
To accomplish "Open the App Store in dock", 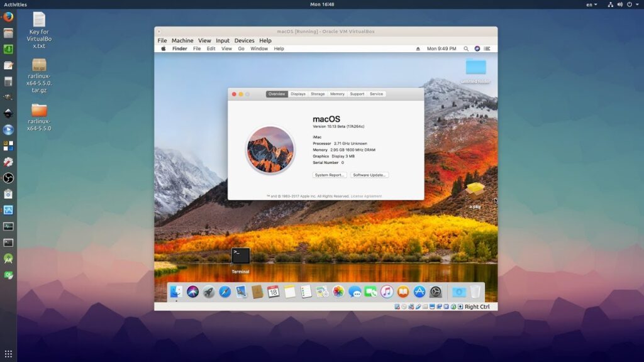I will [x=419, y=292].
